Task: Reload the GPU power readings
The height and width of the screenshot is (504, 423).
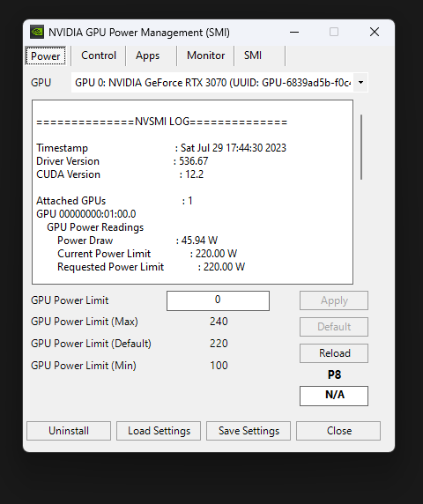Action: [334, 353]
